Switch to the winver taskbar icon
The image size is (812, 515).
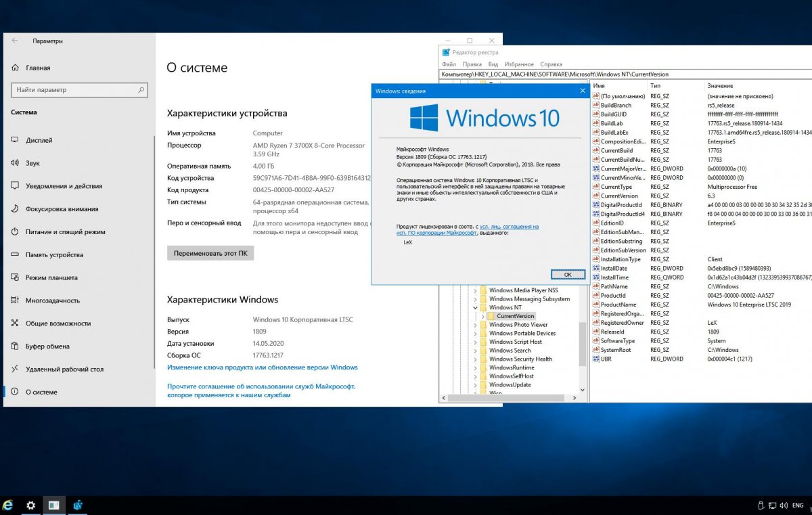[54, 505]
